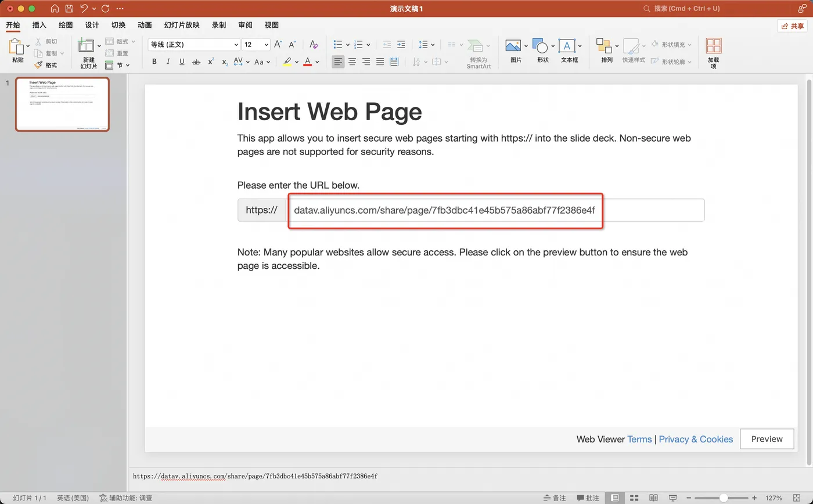Click the Preview button
This screenshot has height=504, width=813.
767,439
